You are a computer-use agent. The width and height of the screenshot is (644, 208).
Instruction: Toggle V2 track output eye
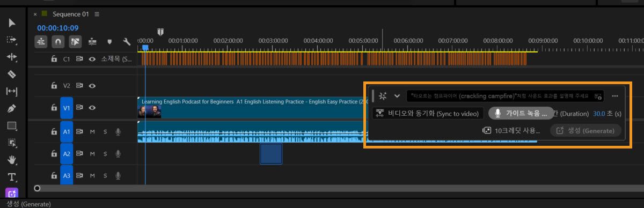point(92,85)
